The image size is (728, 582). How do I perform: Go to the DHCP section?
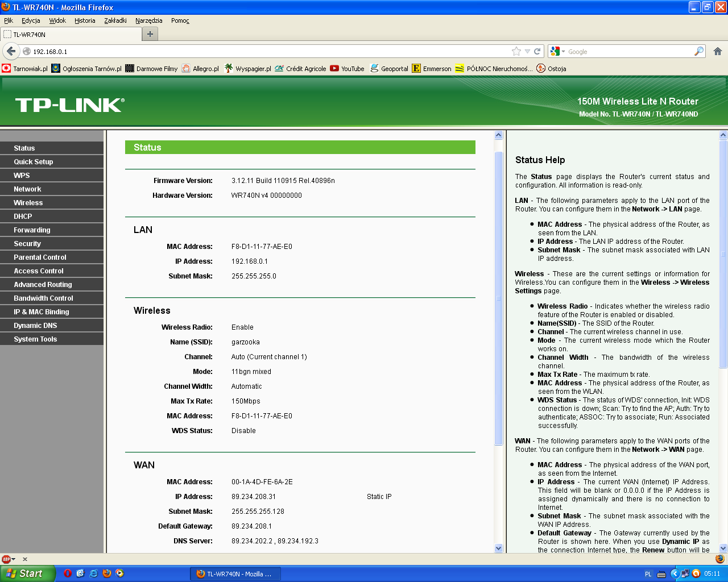click(x=23, y=217)
